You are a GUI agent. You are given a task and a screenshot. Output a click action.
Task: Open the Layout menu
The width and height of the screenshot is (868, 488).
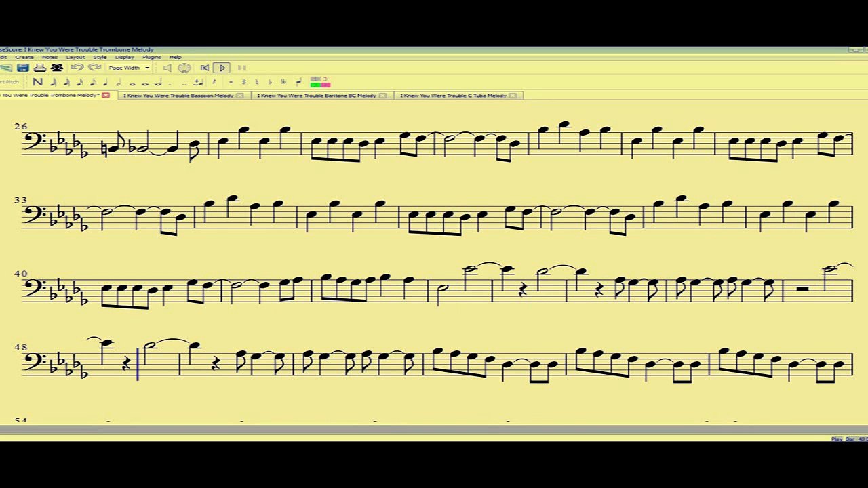coord(75,57)
